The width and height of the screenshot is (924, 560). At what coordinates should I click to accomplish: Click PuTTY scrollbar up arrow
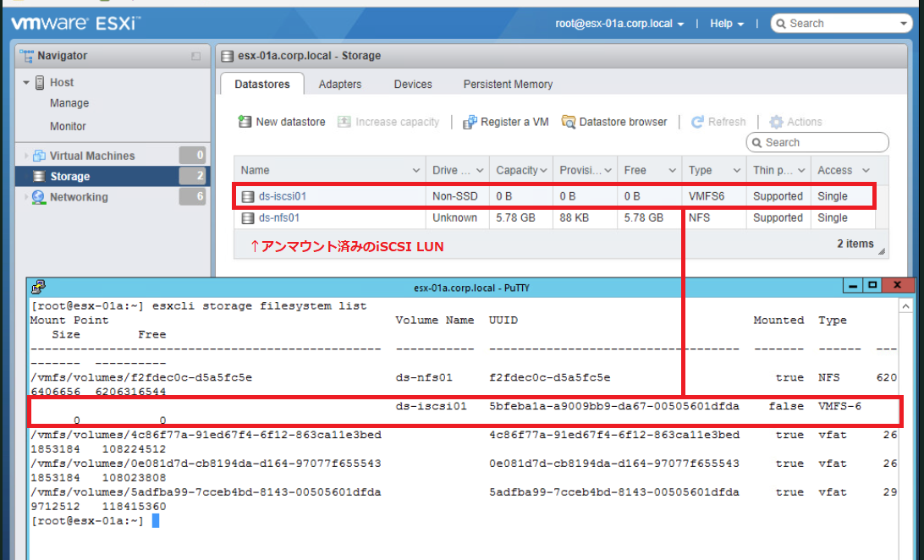coord(905,306)
